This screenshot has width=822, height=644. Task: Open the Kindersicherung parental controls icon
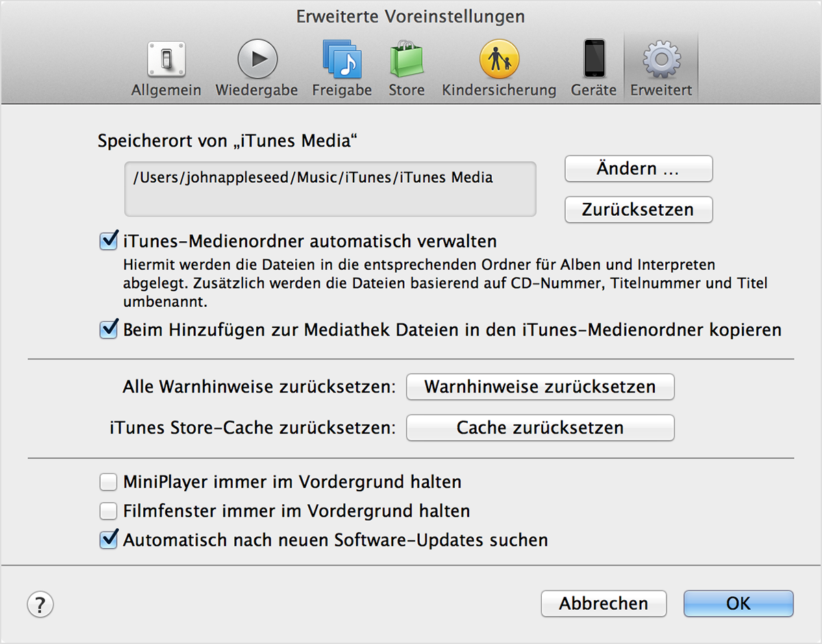tap(499, 60)
